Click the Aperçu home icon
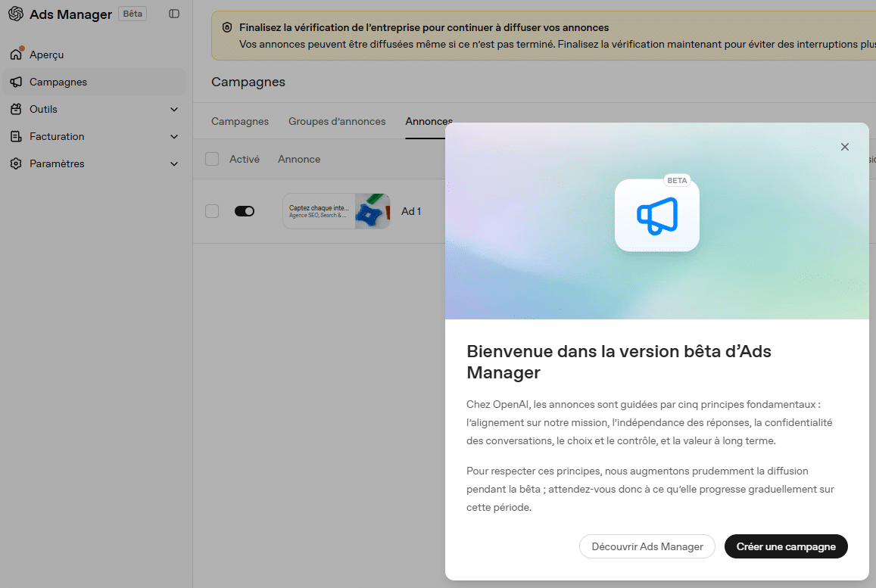The height and width of the screenshot is (588, 876). pyautogui.click(x=16, y=54)
